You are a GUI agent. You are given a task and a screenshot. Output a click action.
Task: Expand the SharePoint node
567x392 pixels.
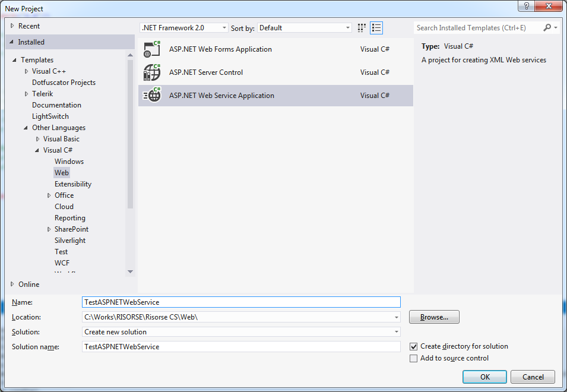point(49,229)
